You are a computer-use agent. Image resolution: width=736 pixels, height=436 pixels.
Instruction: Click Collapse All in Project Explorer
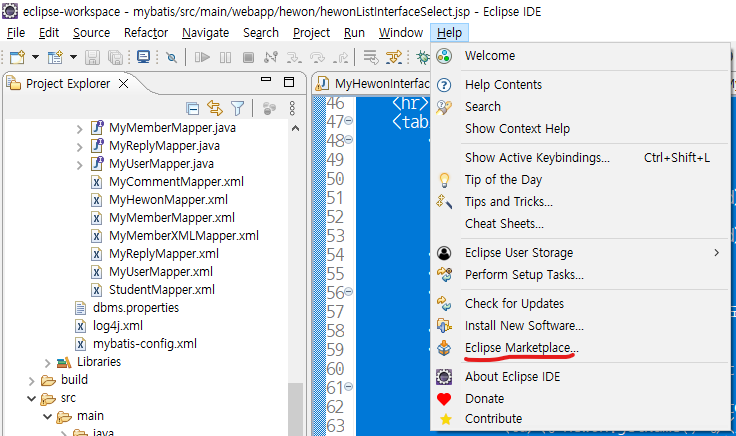(x=192, y=108)
